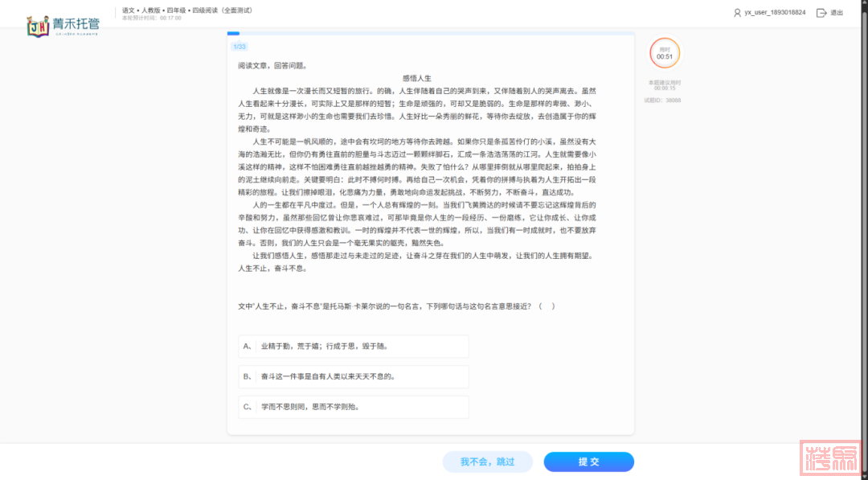Select option A 业精于勤，荒于嬉
The image size is (868, 480).
click(x=354, y=347)
